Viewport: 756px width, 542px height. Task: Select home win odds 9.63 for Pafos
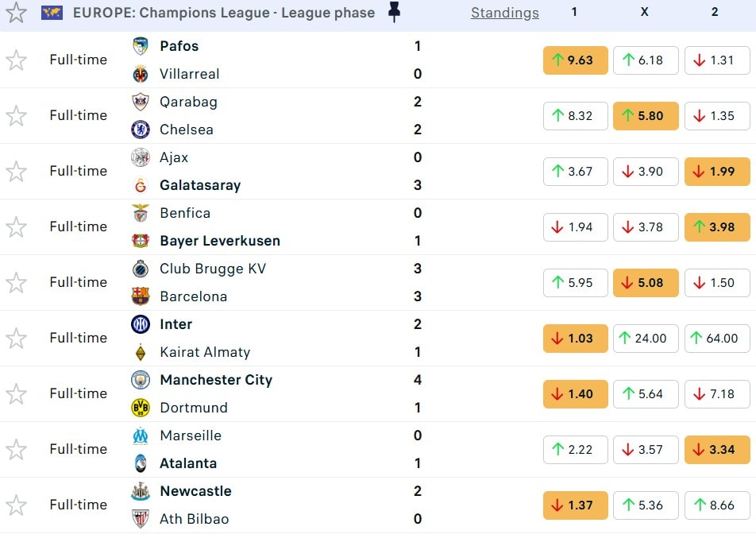coord(575,60)
